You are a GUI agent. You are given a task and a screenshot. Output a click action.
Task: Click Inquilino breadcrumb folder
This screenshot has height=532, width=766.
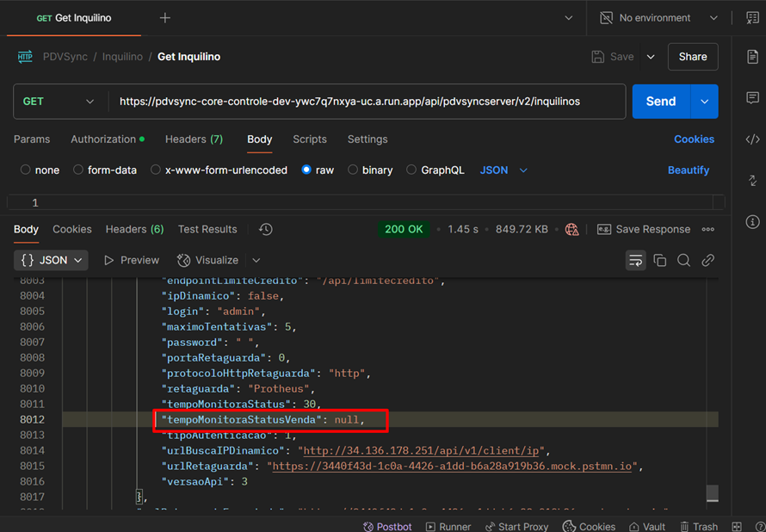[x=122, y=57]
